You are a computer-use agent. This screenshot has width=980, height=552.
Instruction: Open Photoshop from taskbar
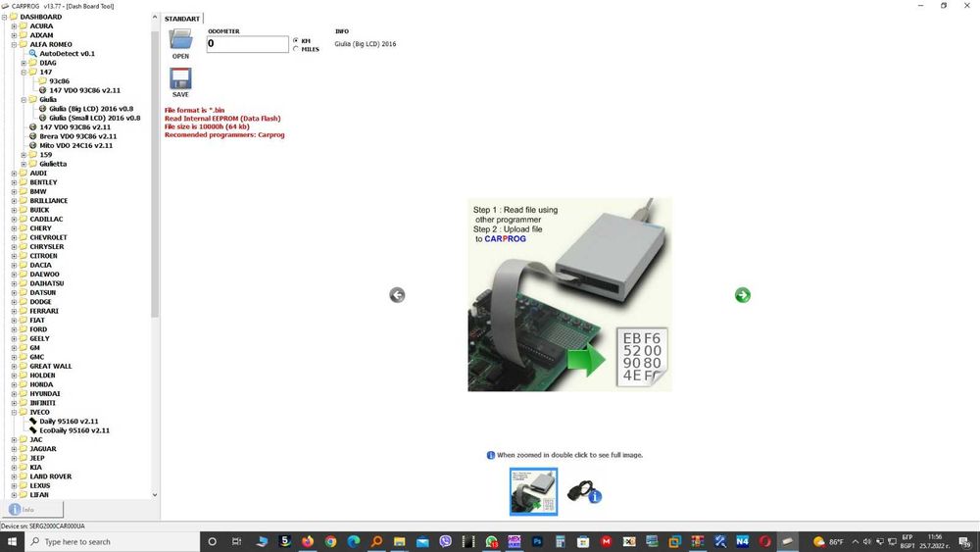tap(537, 541)
